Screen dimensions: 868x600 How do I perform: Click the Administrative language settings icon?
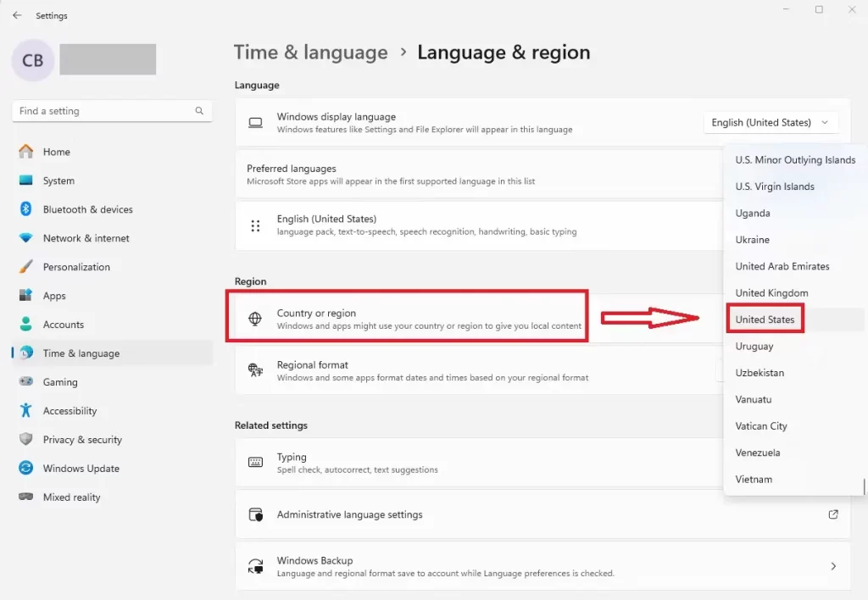point(255,514)
